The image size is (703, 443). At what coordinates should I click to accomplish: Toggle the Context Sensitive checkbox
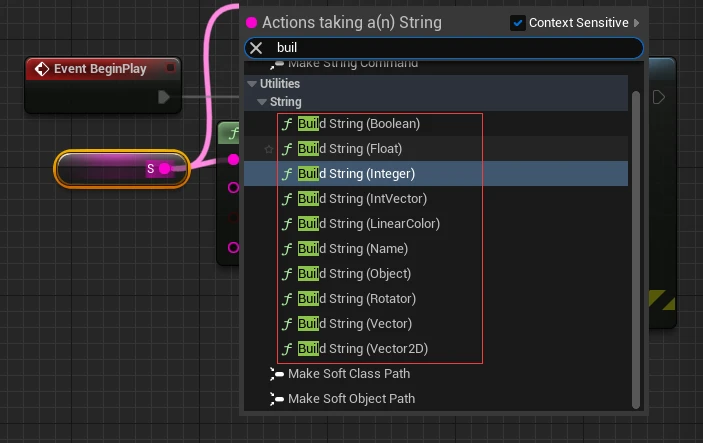518,22
